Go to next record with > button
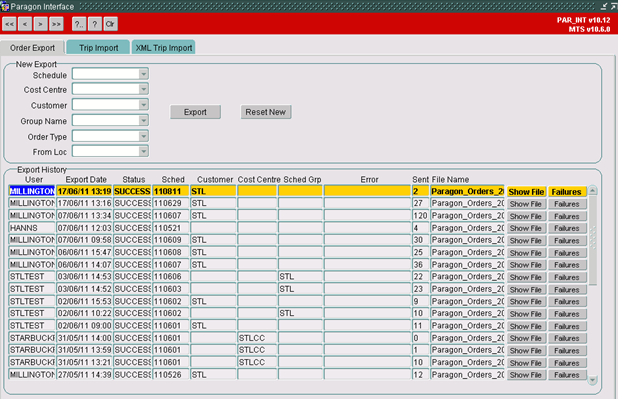 click(x=40, y=24)
